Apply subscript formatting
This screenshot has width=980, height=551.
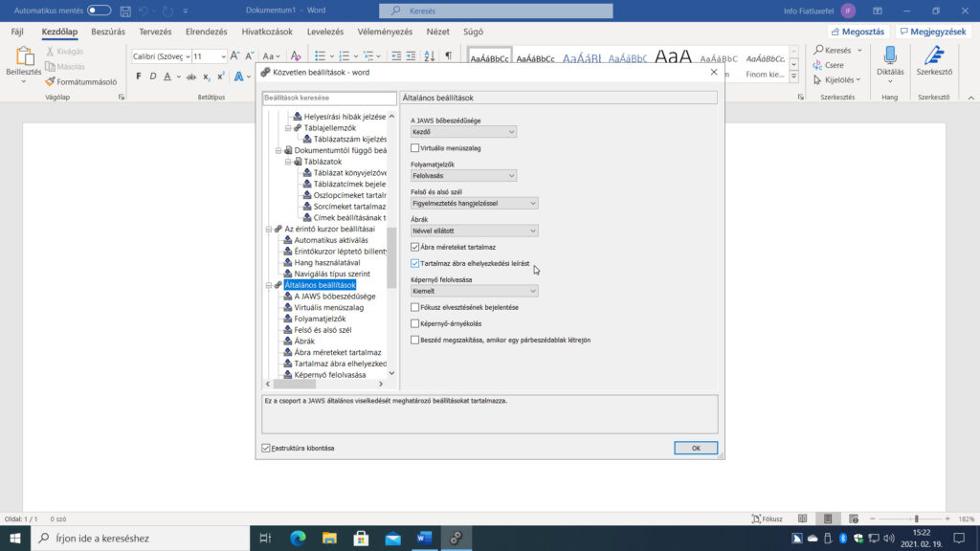point(207,77)
